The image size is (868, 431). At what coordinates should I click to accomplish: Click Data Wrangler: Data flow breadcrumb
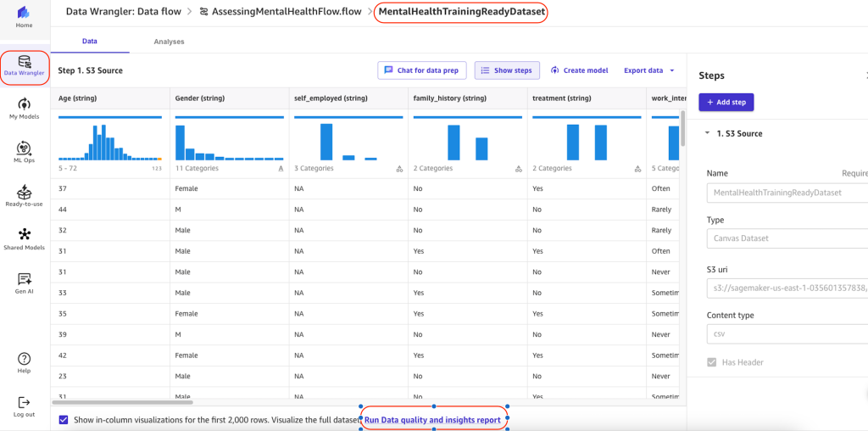(x=124, y=11)
